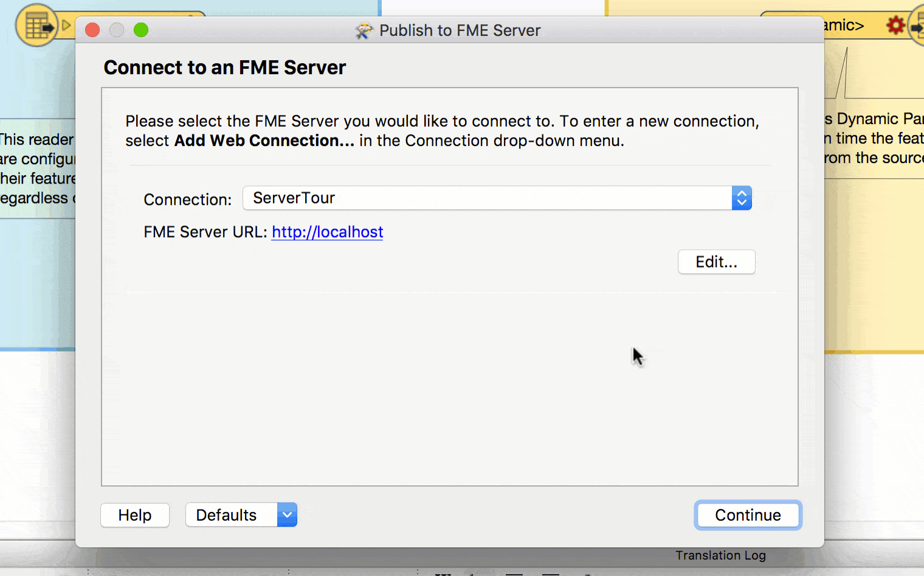Click the 'FME Server URL:' label
The height and width of the screenshot is (576, 924).
205,232
